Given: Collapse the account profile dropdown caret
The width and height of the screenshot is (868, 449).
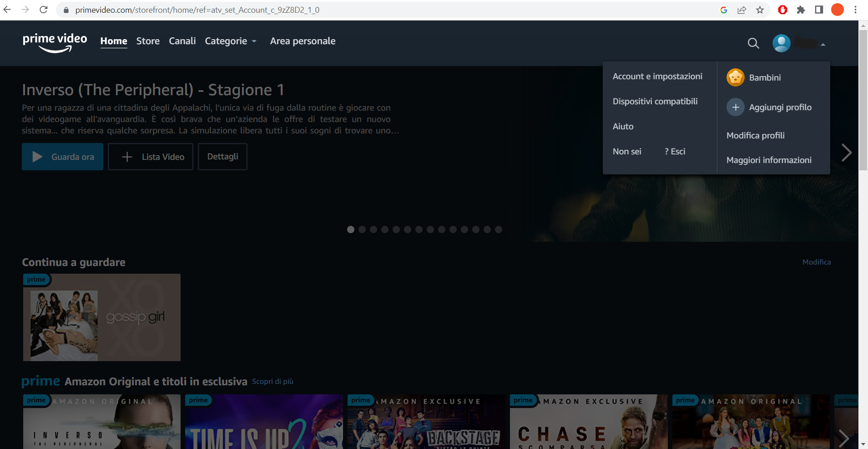Looking at the screenshot, I should click(x=823, y=44).
